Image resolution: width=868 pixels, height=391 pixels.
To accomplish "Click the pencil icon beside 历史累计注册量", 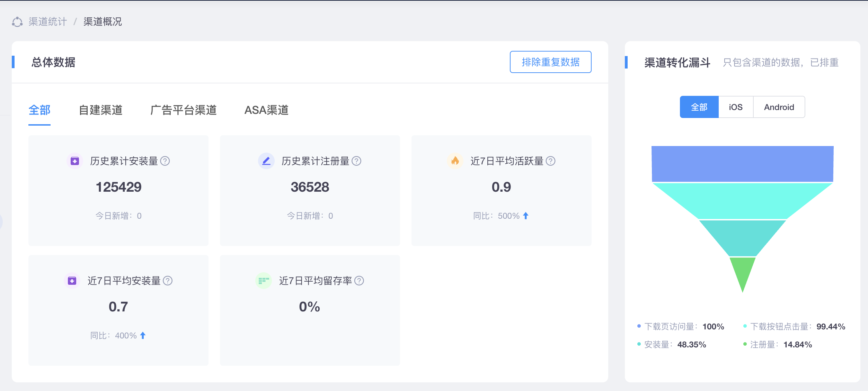I will pyautogui.click(x=266, y=161).
